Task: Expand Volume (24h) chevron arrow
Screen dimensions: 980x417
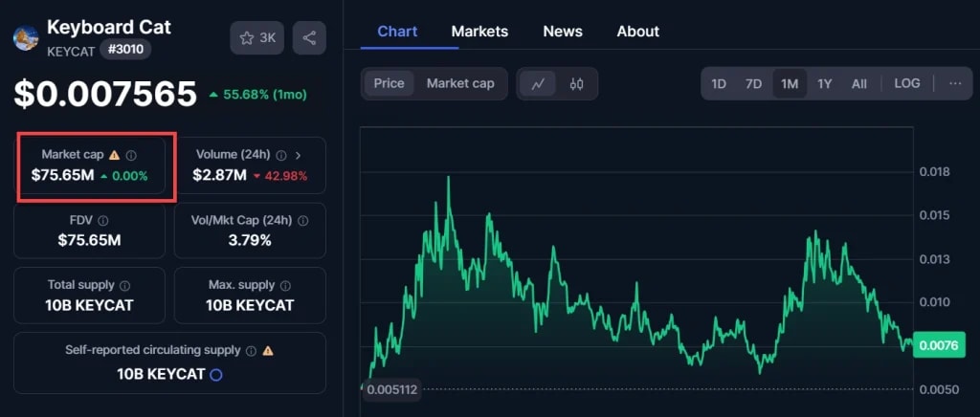Action: click(x=299, y=154)
